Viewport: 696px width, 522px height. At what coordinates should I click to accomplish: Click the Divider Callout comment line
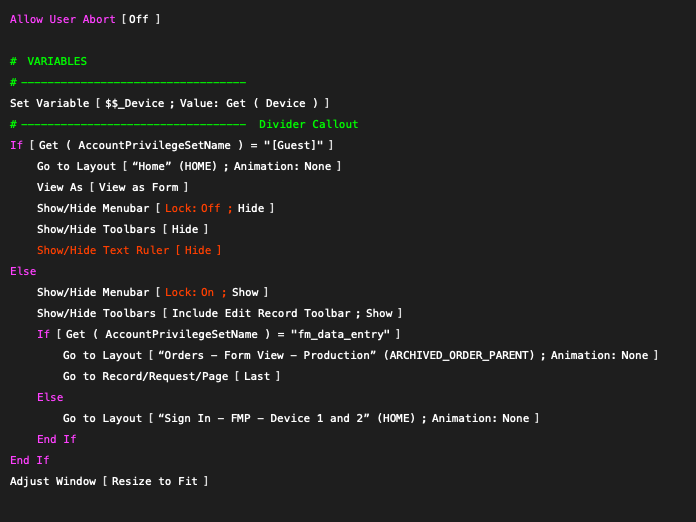pos(184,124)
